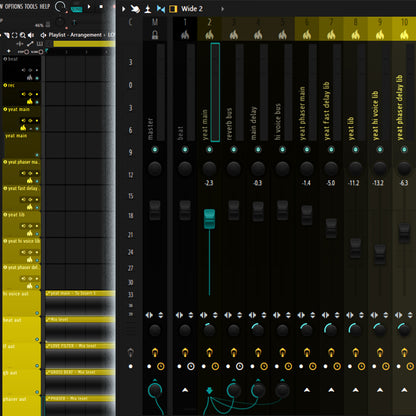Click the mixer waveform view bowtie icon
Image resolution: width=416 pixels, height=416 pixels.
161,9
